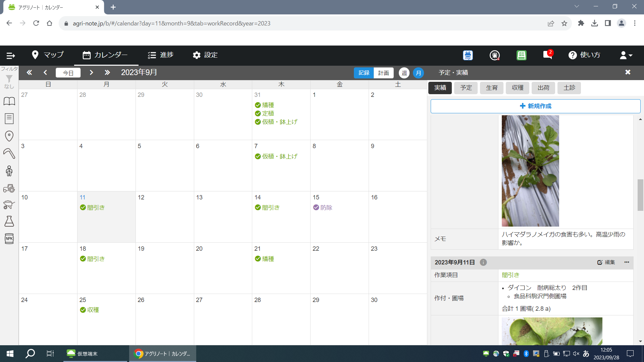Click the 今日 today button

68,73
